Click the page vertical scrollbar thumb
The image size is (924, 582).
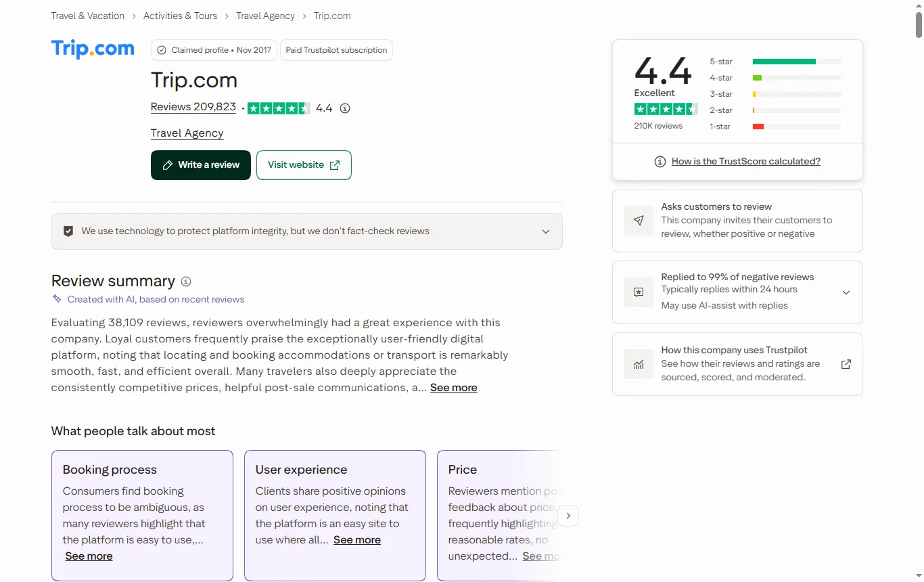click(919, 25)
